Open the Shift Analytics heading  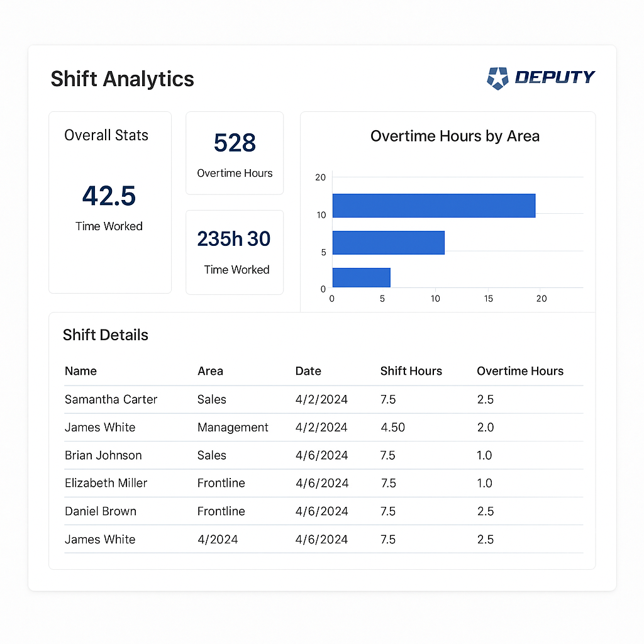tap(122, 79)
